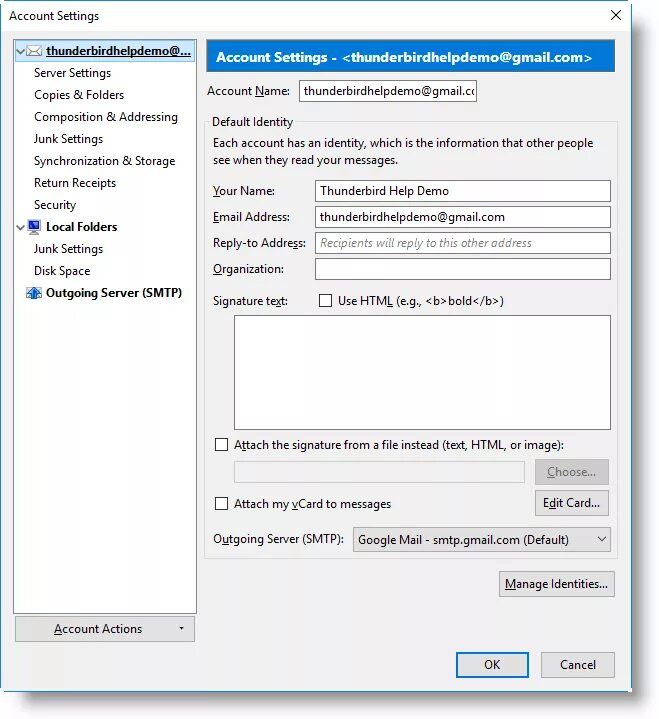Open Server Settings
Viewport: 659px width, 719px height.
(x=72, y=73)
